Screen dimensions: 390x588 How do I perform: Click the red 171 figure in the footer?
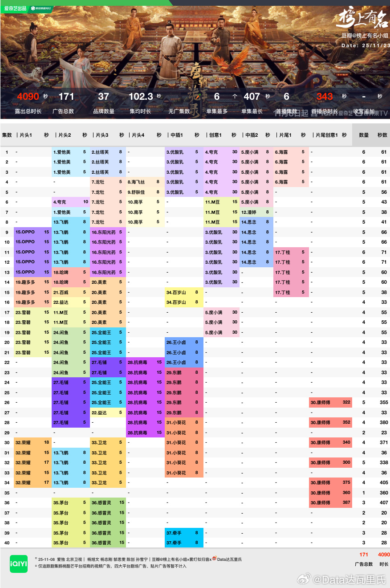(364, 555)
